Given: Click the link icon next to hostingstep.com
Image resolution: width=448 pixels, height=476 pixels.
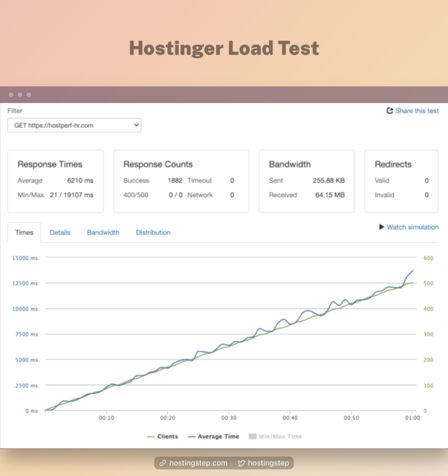Looking at the screenshot, I should (x=163, y=463).
